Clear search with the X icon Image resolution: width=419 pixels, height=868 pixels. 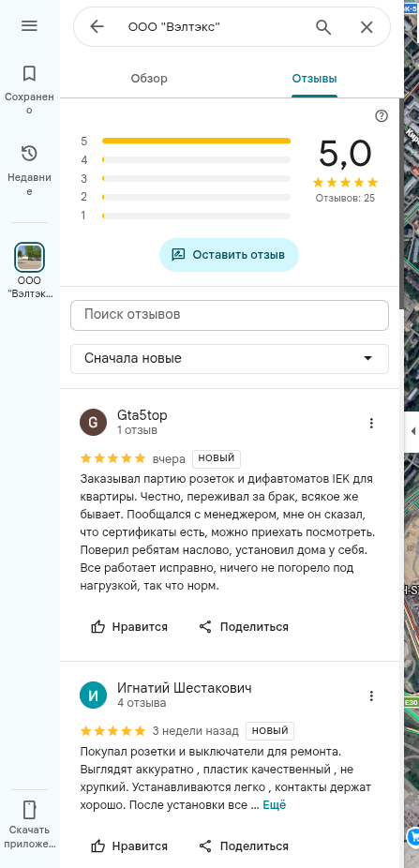(367, 26)
